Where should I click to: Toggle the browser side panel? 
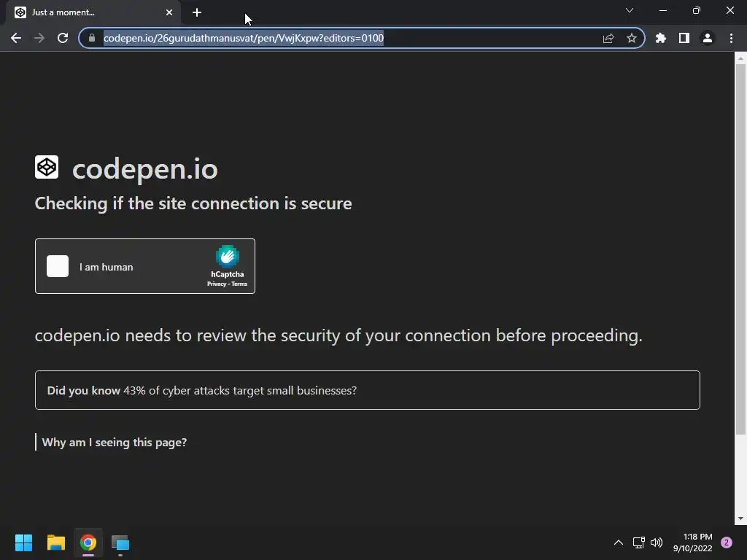click(x=684, y=38)
